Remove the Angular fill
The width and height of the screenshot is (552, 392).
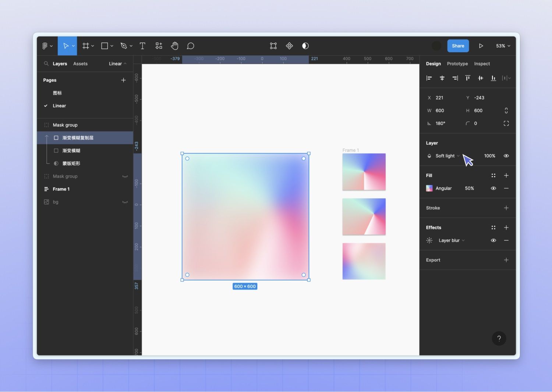(506, 188)
